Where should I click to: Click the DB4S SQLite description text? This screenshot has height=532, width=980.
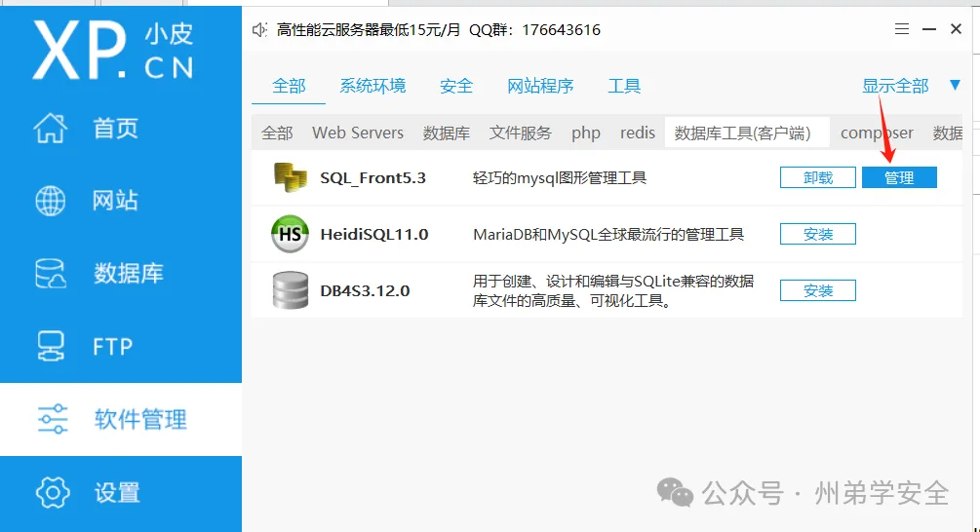click(x=613, y=291)
